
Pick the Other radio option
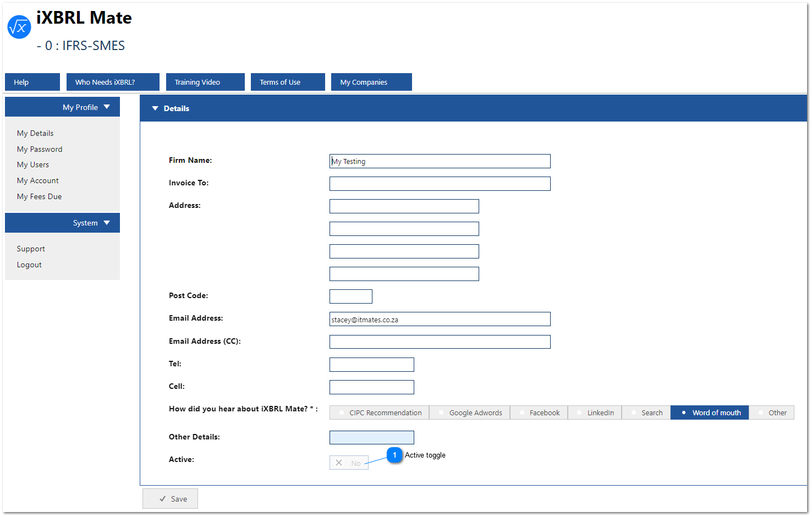(x=772, y=413)
